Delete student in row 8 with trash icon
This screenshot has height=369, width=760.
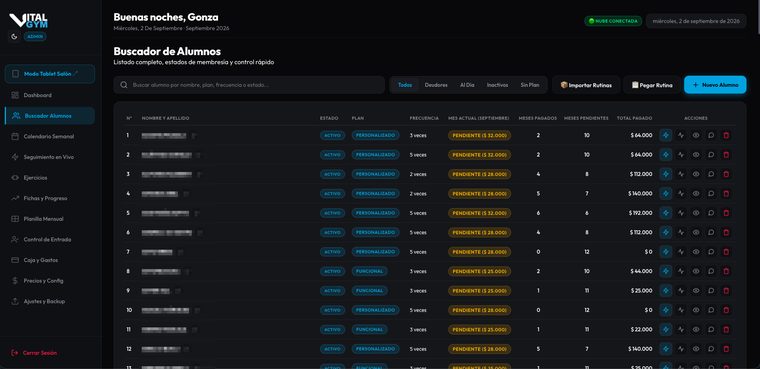[x=726, y=271]
